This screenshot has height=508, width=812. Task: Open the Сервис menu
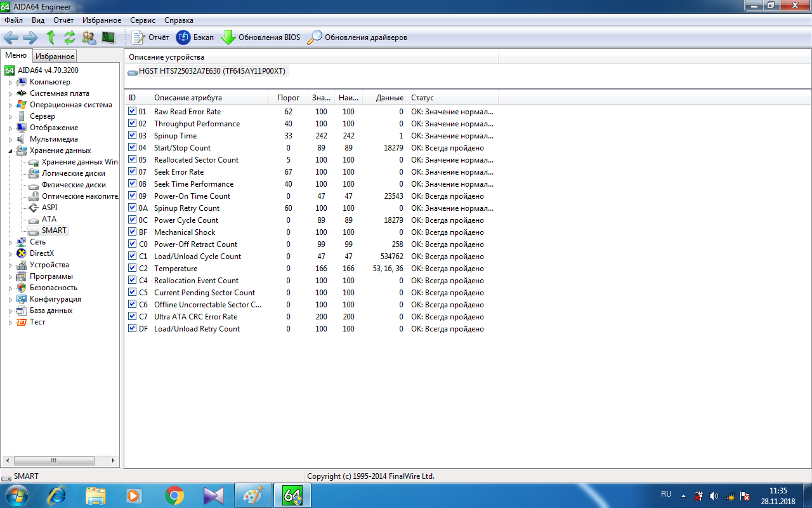tap(142, 20)
